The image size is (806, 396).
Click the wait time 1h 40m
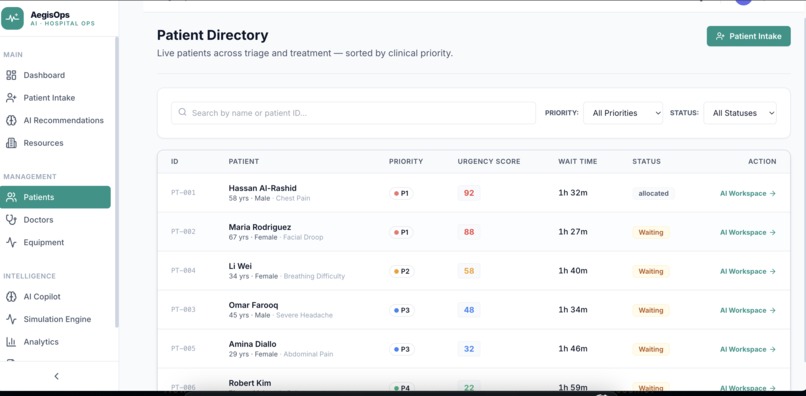click(x=573, y=271)
